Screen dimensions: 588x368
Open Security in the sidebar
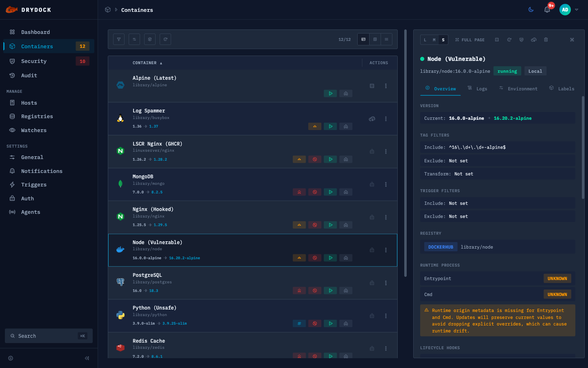[x=49, y=61]
